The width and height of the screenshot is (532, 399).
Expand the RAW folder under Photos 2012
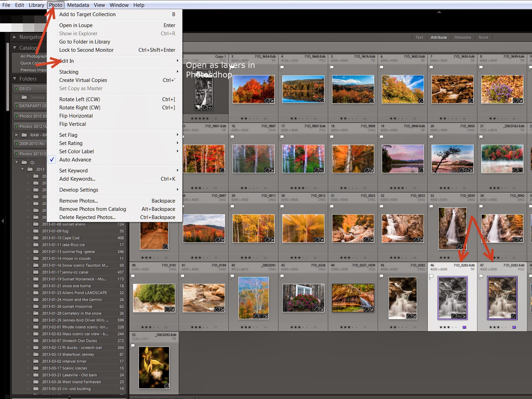(x=16, y=135)
